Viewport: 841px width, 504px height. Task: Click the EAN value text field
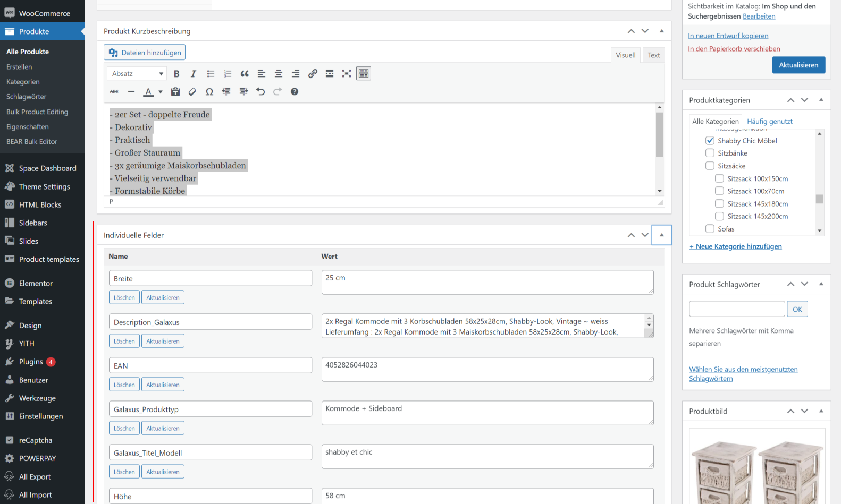coord(487,369)
